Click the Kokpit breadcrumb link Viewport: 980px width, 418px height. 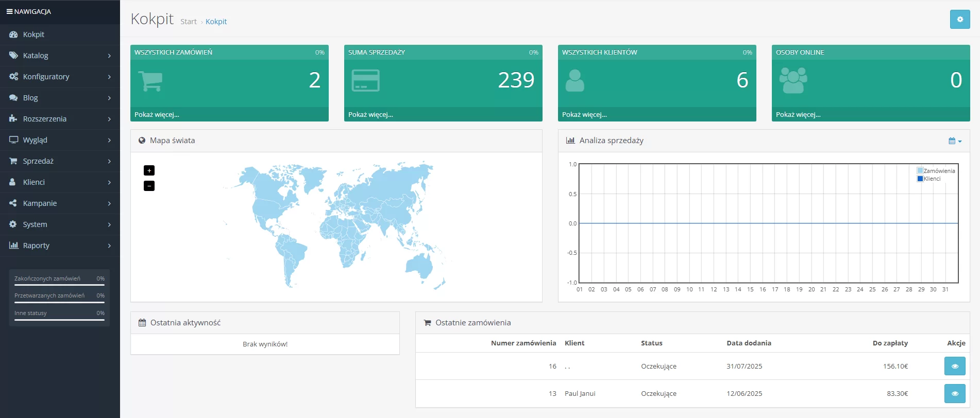[216, 22]
